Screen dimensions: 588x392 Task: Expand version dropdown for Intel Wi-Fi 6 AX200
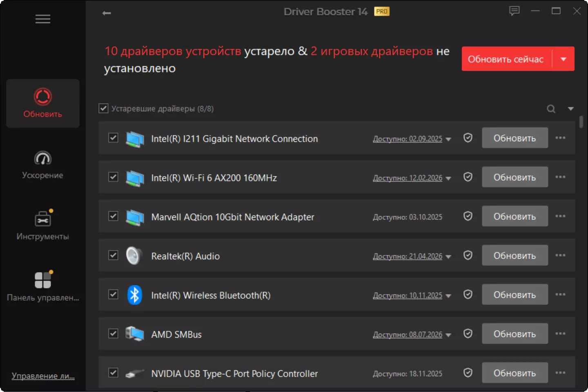[x=448, y=178]
